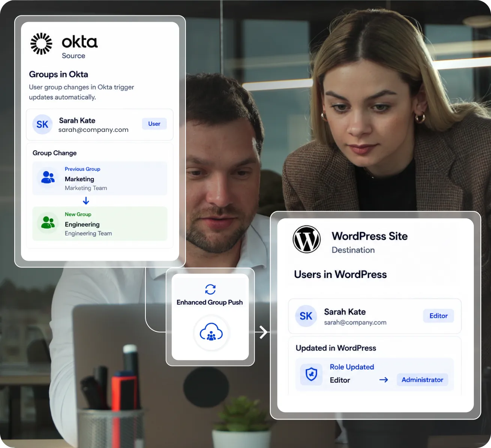Click the New Group label
Screen dimensions: 491x448
[78, 215]
